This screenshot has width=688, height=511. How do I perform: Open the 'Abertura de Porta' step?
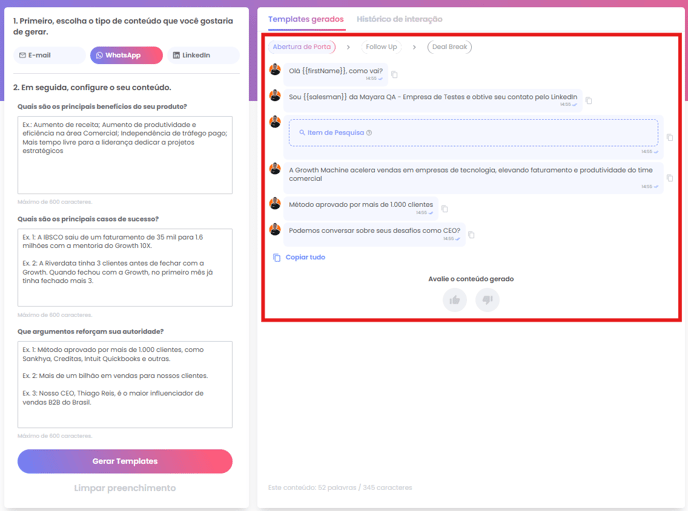302,47
